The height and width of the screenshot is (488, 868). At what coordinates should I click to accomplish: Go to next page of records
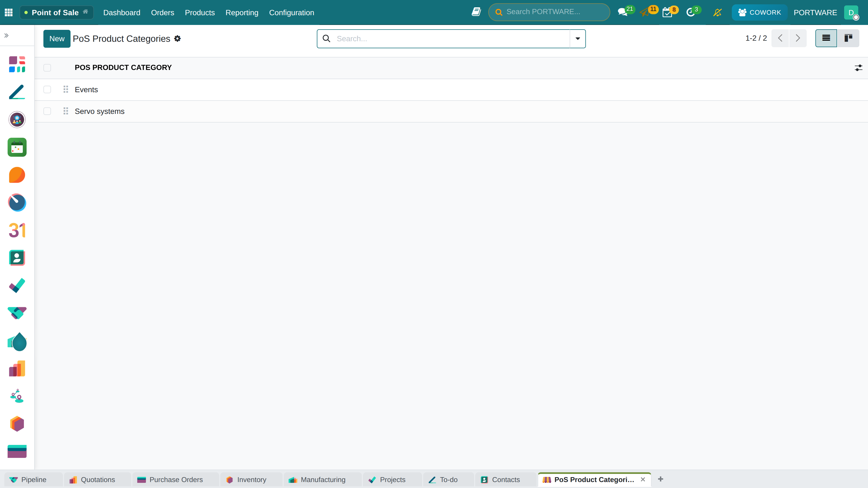tap(797, 38)
